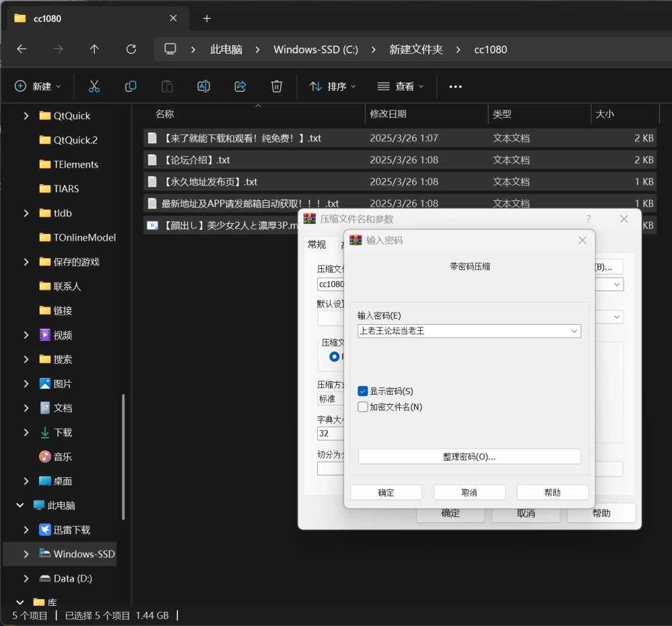This screenshot has height=626, width=672.
Task: Refresh the current folder view
Action: [131, 49]
